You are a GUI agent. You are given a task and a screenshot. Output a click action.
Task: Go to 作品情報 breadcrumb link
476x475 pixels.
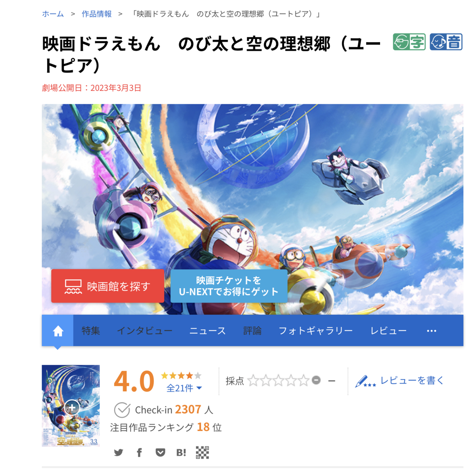pos(97,14)
